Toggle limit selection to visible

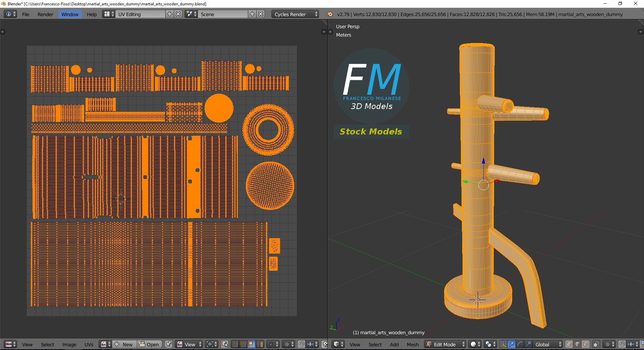(x=596, y=344)
